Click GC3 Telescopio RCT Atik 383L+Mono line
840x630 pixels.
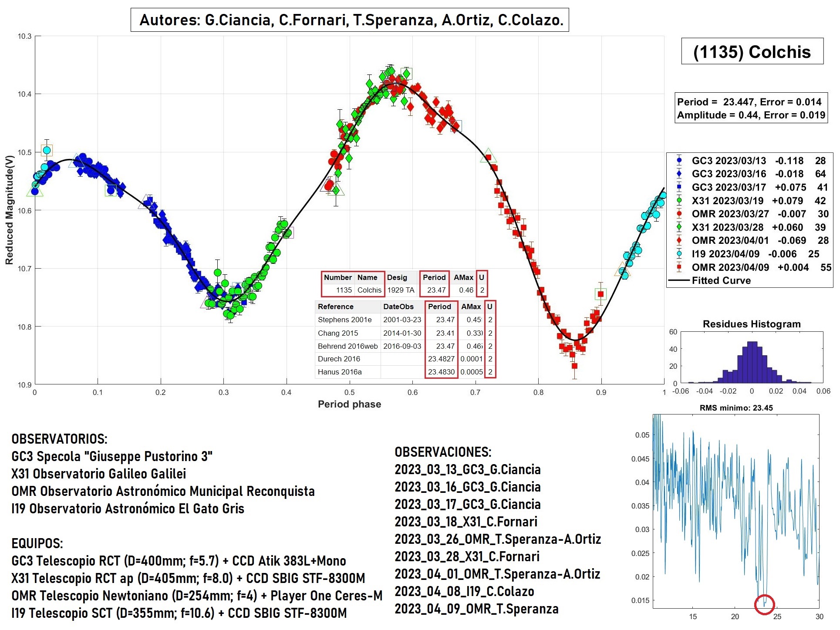179,561
